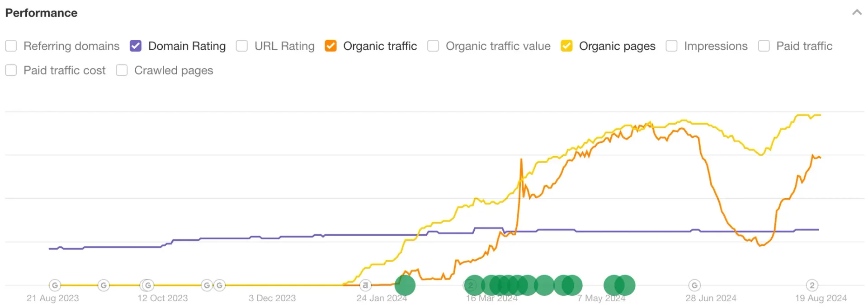Click the rightmost G marker before 3 Dec 2023
The height and width of the screenshot is (308, 868).
[220, 285]
